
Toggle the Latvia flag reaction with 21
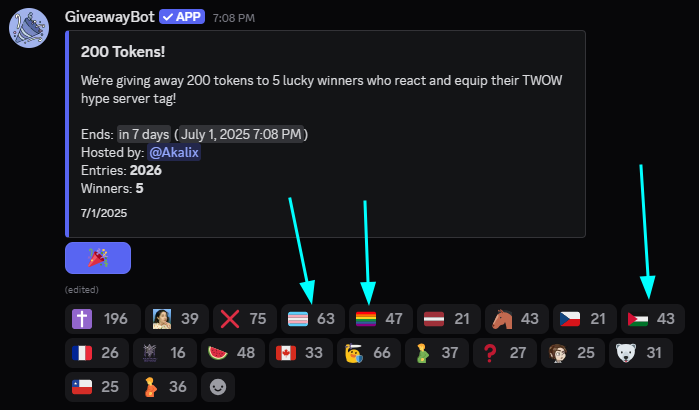click(449, 319)
